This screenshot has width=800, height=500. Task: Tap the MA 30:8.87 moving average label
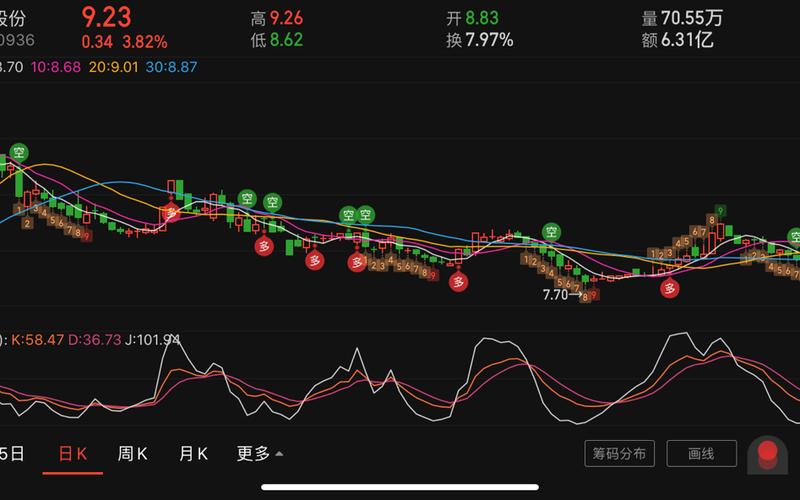(171, 67)
